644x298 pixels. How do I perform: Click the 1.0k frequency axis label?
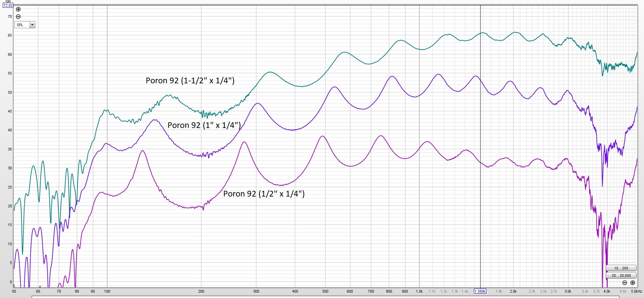click(419, 291)
